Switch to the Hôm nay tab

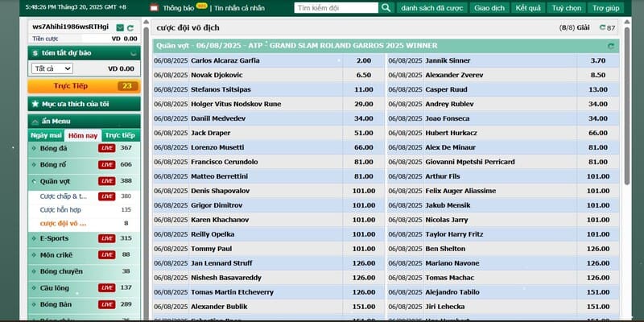click(x=83, y=135)
